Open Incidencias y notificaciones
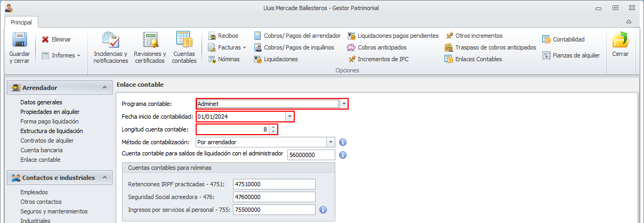644x223 pixels. 111,40
